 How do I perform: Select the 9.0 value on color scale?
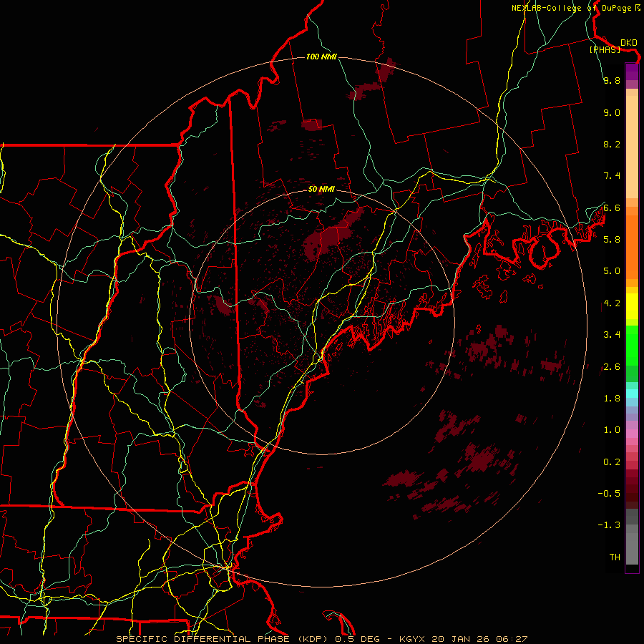coord(612,112)
